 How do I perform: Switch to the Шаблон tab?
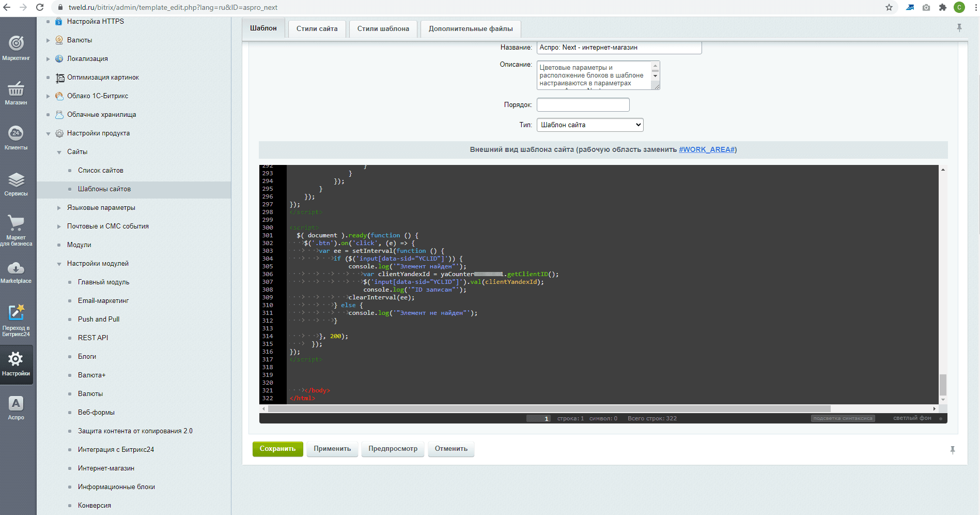coord(263,28)
